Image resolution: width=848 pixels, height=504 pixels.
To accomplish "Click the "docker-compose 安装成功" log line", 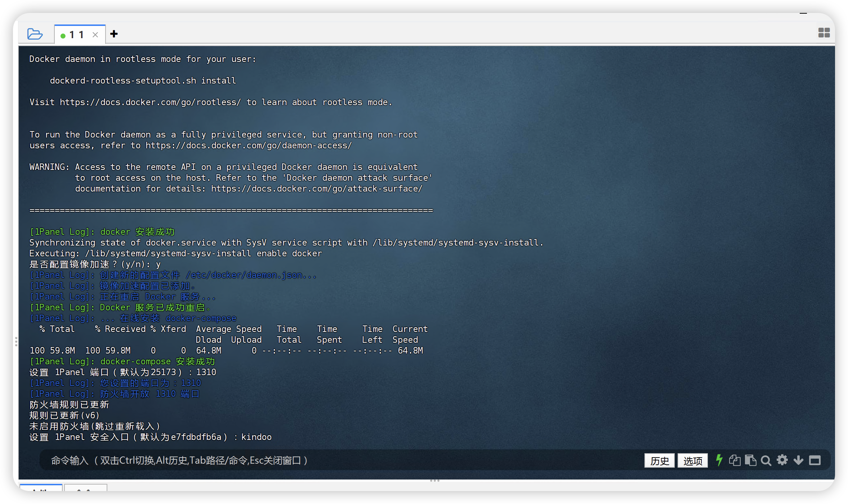I will click(x=122, y=361).
